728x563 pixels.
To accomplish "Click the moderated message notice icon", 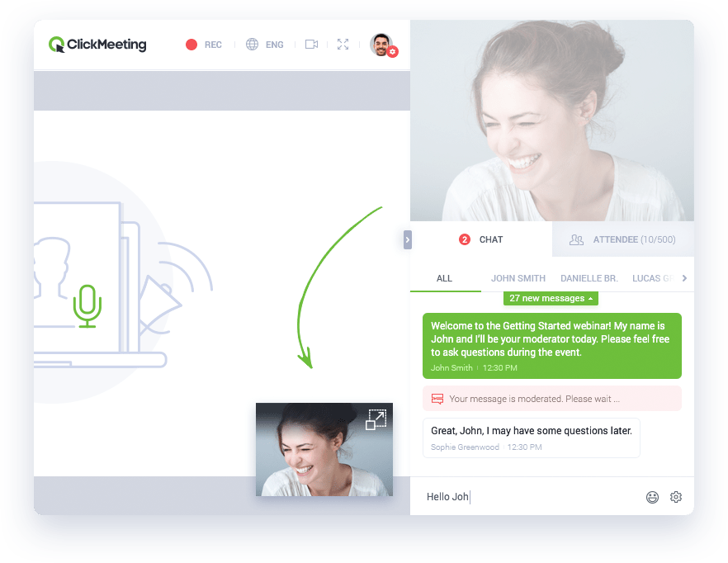I will [437, 399].
